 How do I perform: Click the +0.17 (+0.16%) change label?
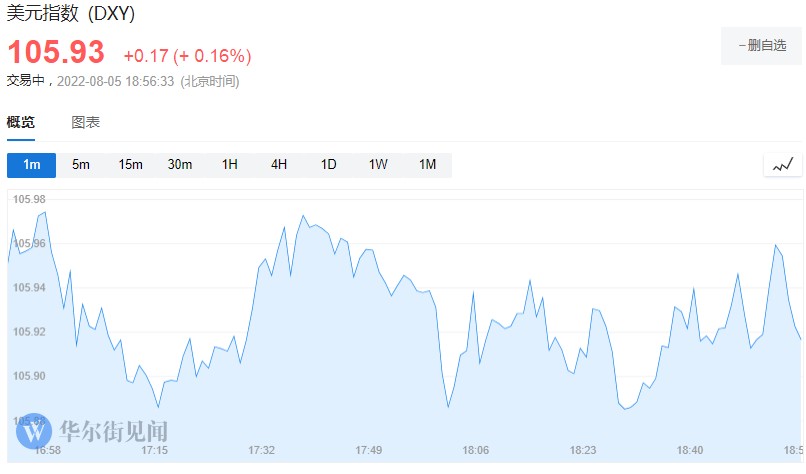coord(187,55)
